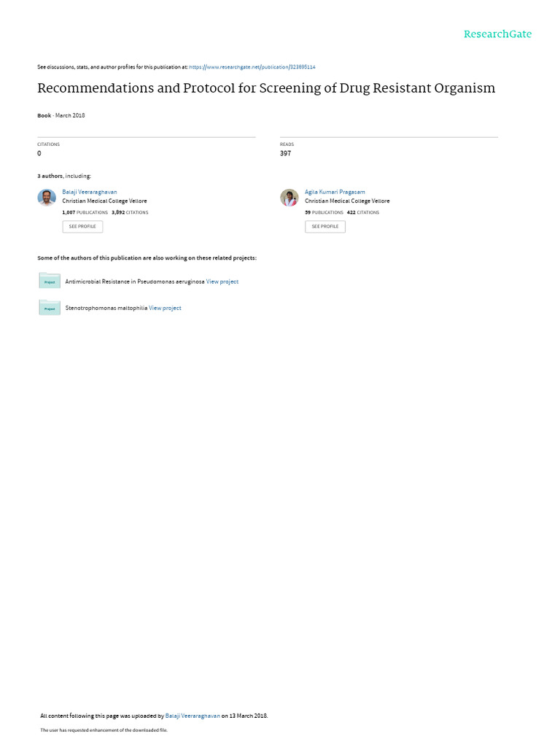Click the 397 reads count

click(285, 153)
